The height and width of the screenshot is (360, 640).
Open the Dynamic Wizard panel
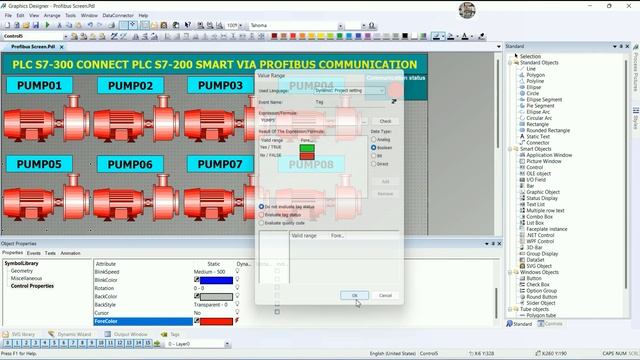pyautogui.click(x=69, y=334)
